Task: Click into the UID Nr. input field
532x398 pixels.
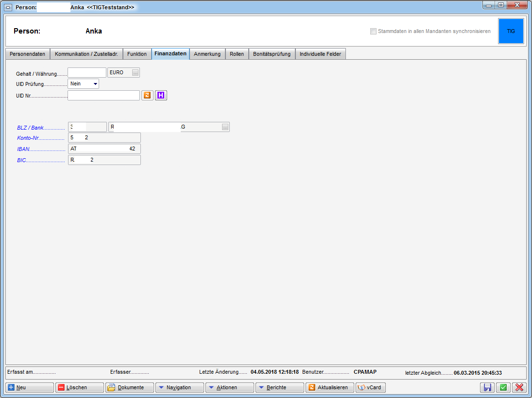Action: (x=103, y=96)
